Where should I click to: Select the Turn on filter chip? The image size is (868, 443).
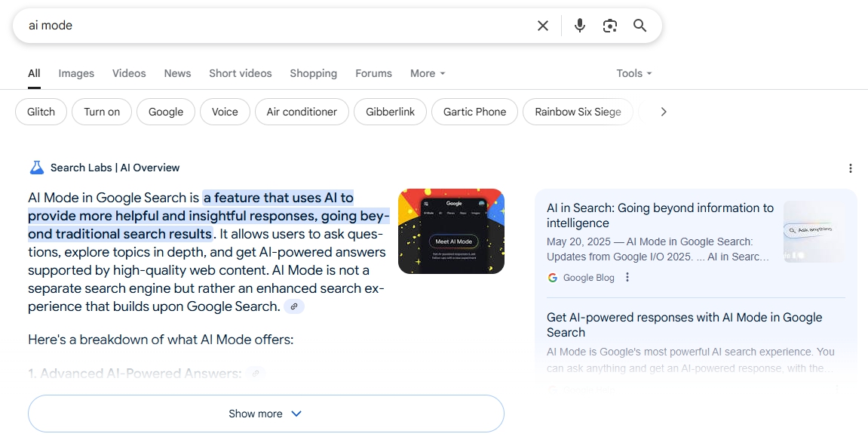(x=102, y=112)
